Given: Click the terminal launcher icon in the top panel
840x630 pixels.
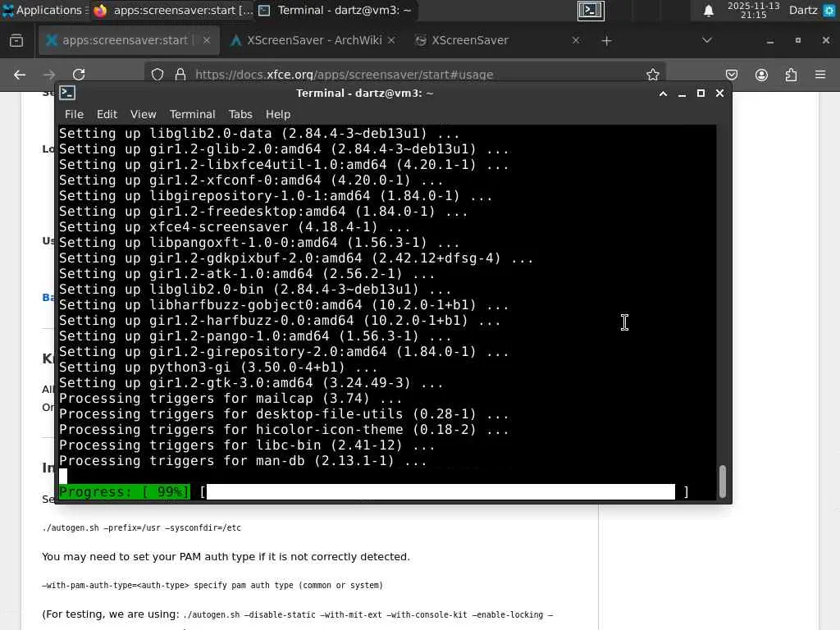Looking at the screenshot, I should pos(591,10).
